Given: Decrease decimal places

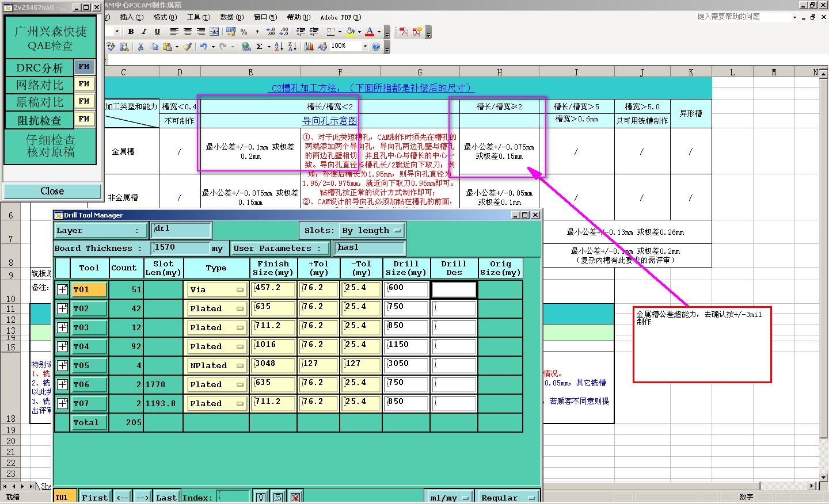Looking at the screenshot, I should click(284, 32).
